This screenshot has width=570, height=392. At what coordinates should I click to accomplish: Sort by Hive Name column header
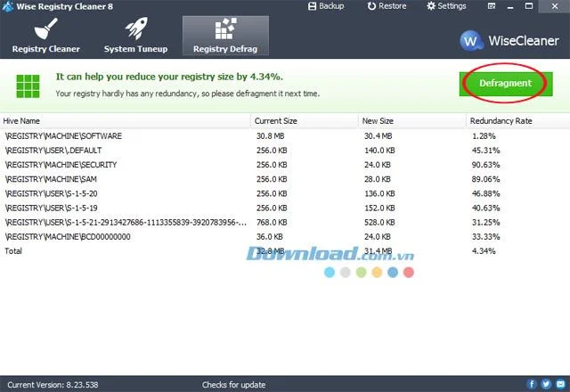[125, 121]
